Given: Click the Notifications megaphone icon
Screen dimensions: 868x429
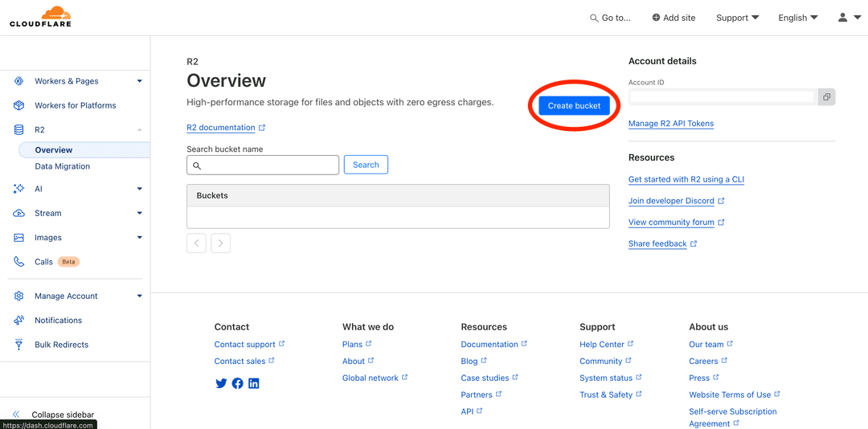Looking at the screenshot, I should (18, 321).
